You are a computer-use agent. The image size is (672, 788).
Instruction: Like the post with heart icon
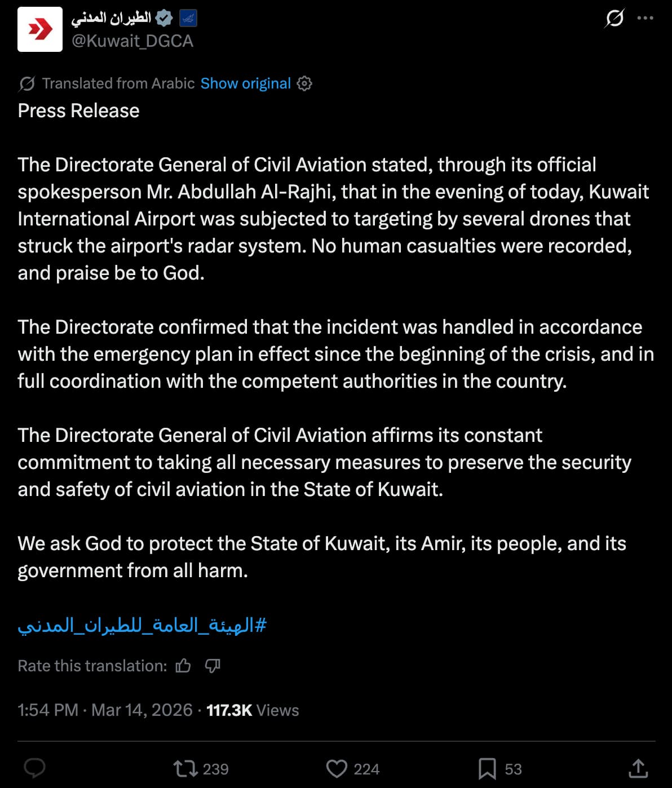pyautogui.click(x=337, y=769)
